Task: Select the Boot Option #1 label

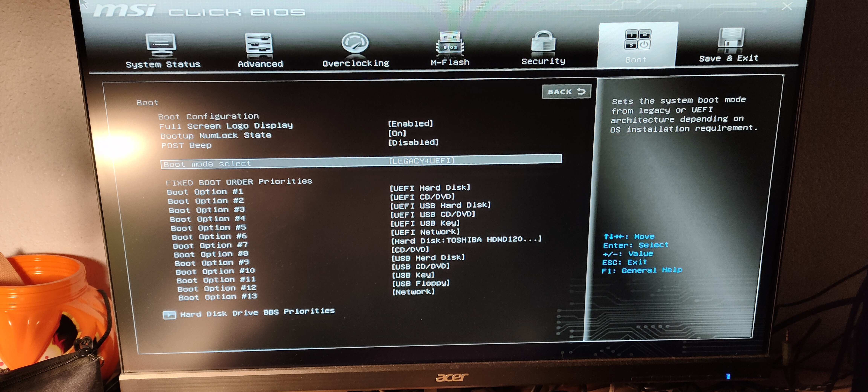Action: tap(205, 192)
